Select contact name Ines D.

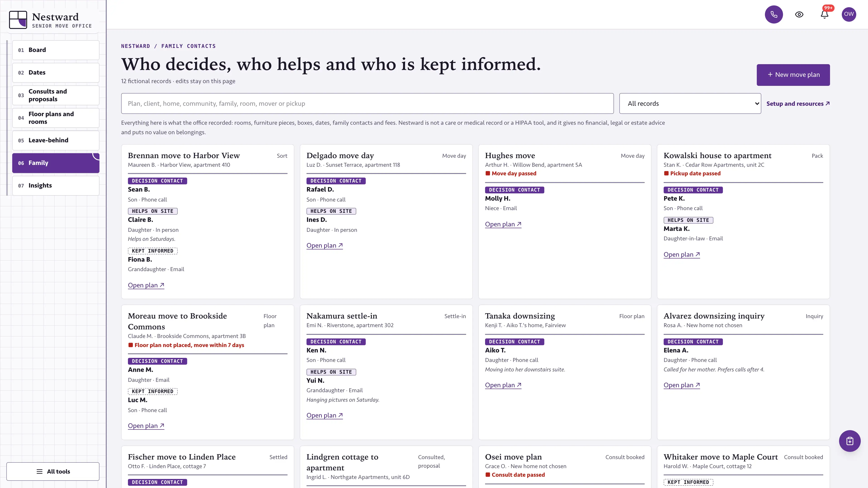317,220
